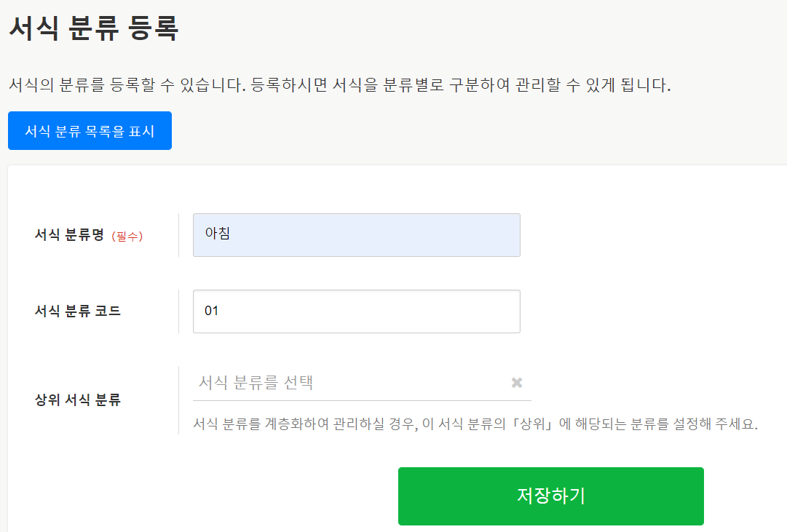Click the 아침 text inside the name field
This screenshot has width=787, height=532.
(x=218, y=234)
